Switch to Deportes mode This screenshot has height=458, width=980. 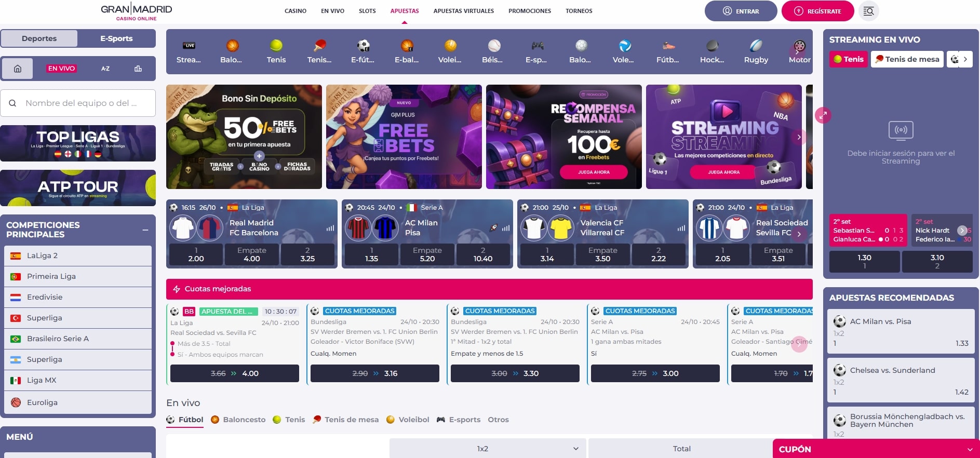coord(39,38)
